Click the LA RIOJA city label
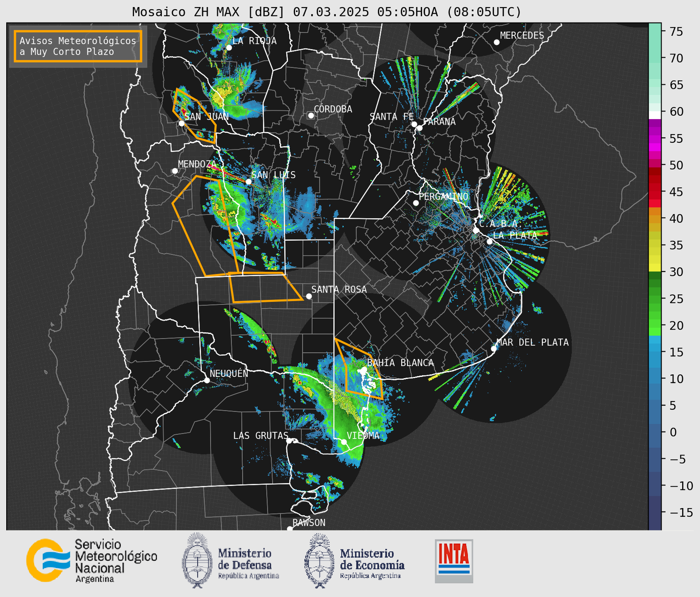Screen dimensions: 700x597 (254, 41)
